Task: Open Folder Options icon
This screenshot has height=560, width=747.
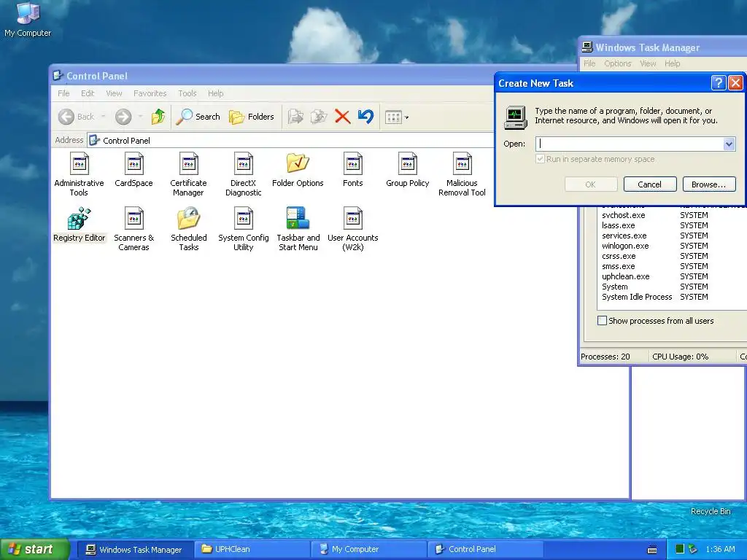Action: (x=298, y=170)
